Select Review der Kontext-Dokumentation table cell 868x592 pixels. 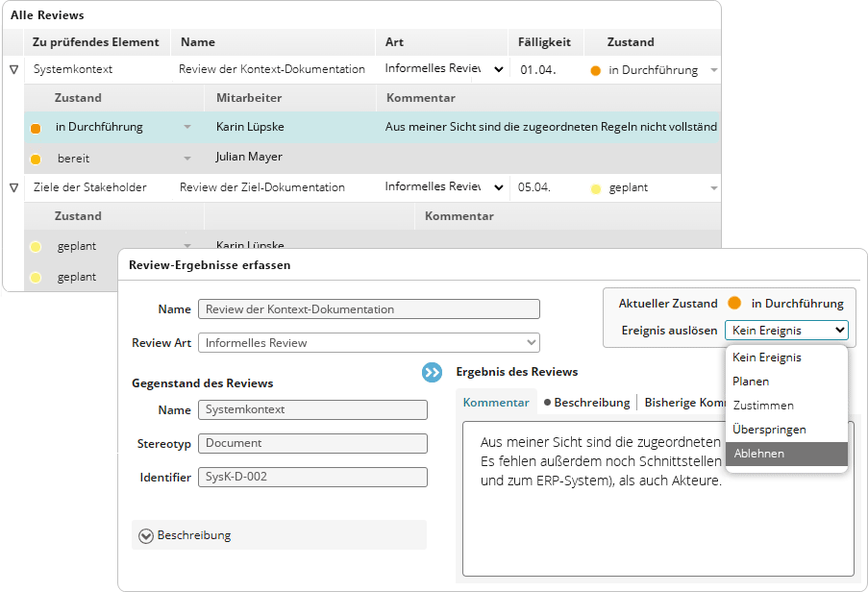click(273, 70)
